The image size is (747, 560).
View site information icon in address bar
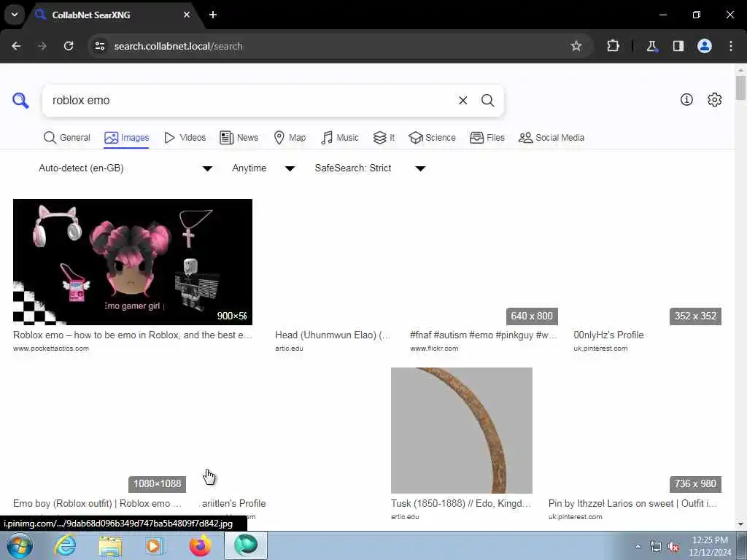(99, 46)
